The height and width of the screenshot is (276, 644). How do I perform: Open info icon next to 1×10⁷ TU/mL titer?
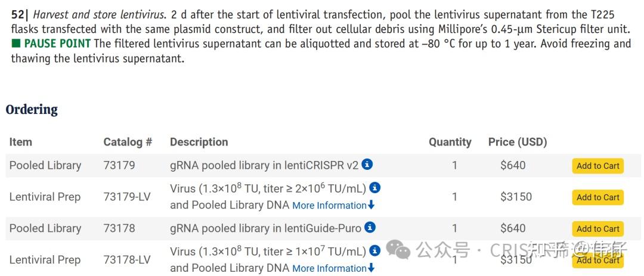[x=374, y=250]
